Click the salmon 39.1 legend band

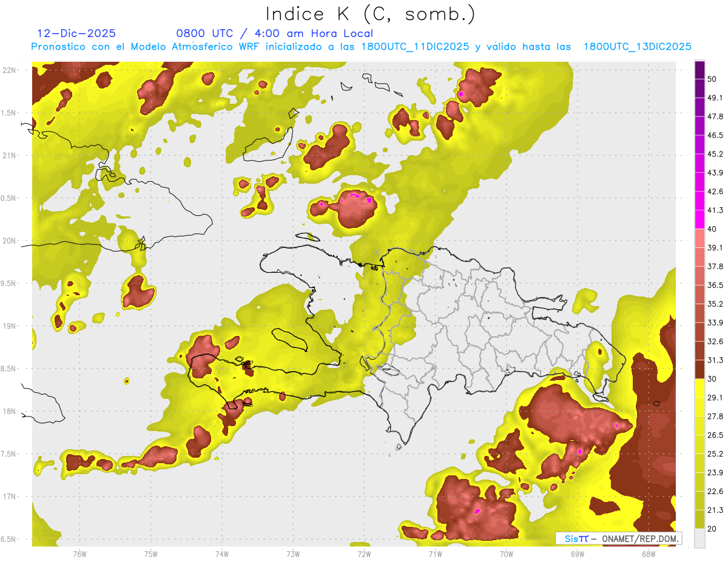coord(699,238)
